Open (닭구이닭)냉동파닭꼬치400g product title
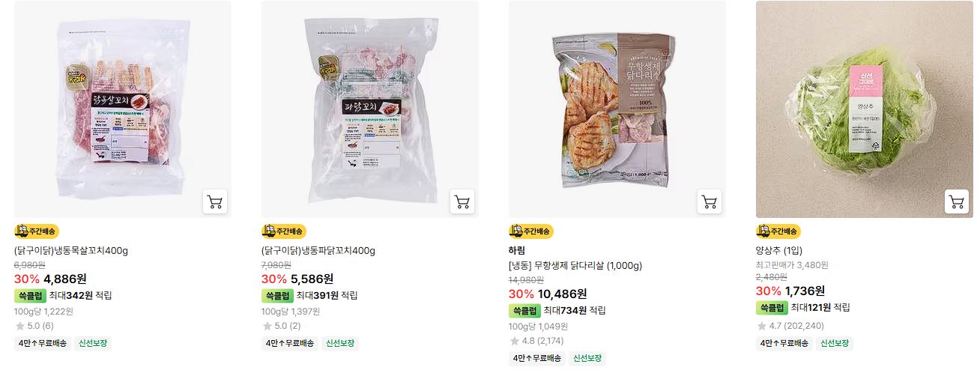The width and height of the screenshot is (980, 373). point(318,251)
